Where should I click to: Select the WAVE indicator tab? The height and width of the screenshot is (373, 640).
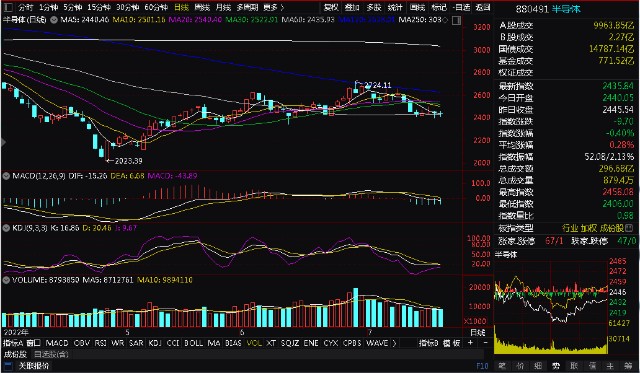coord(377,343)
